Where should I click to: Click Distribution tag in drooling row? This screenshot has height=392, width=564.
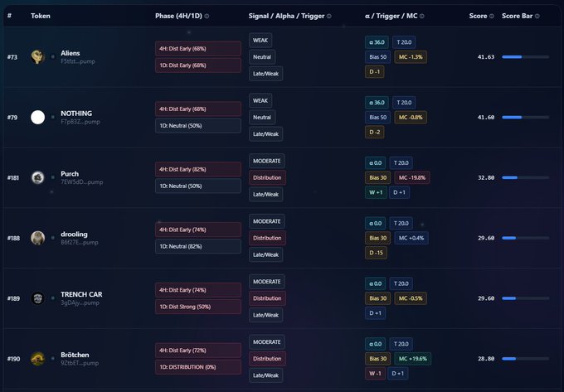(267, 238)
